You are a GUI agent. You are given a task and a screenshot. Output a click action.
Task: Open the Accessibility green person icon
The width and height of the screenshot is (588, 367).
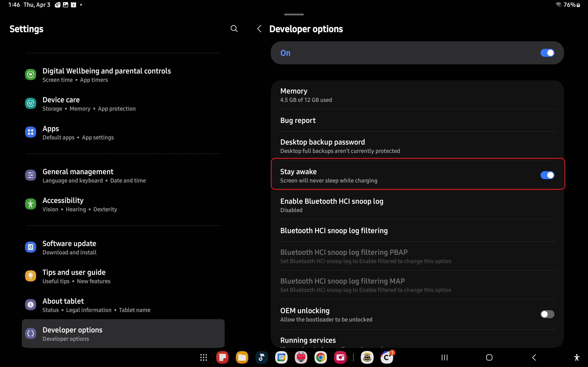pyautogui.click(x=31, y=204)
